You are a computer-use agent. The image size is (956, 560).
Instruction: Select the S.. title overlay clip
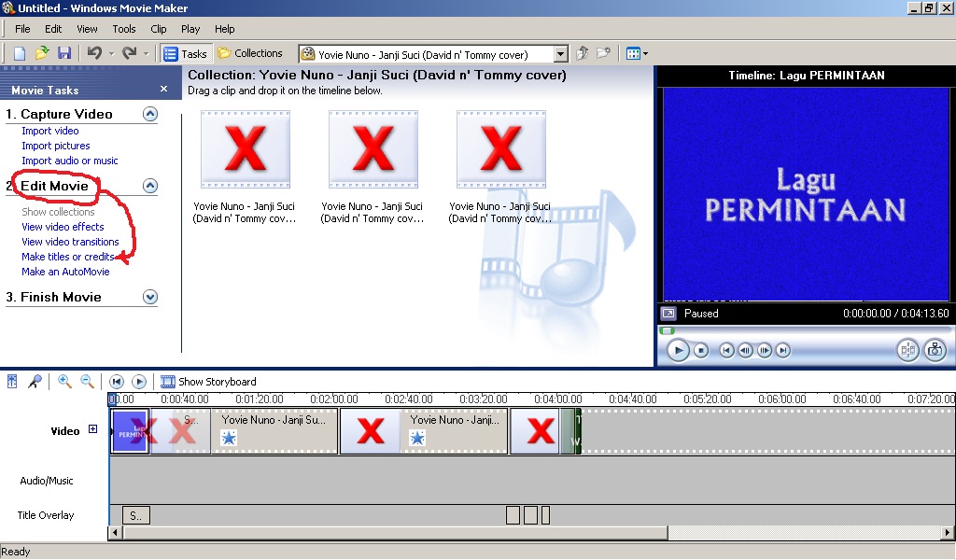(136, 515)
